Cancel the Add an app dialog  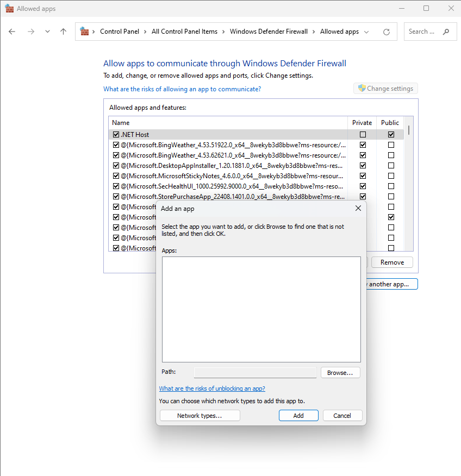coord(342,416)
